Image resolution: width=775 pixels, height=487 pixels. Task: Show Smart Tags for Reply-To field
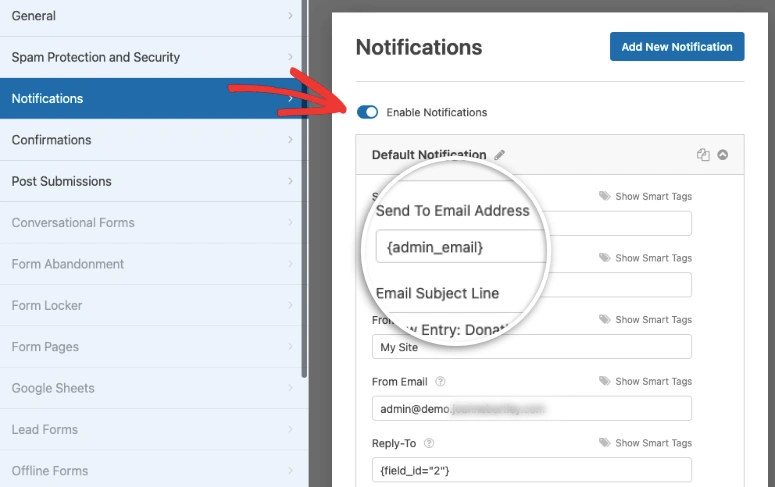point(645,443)
